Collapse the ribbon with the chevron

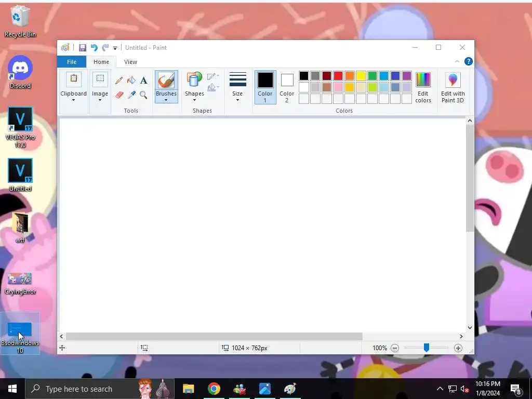(457, 61)
